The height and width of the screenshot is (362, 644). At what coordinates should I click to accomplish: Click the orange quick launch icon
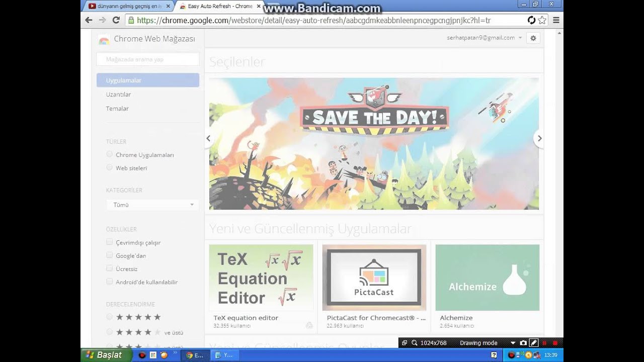coord(164,355)
